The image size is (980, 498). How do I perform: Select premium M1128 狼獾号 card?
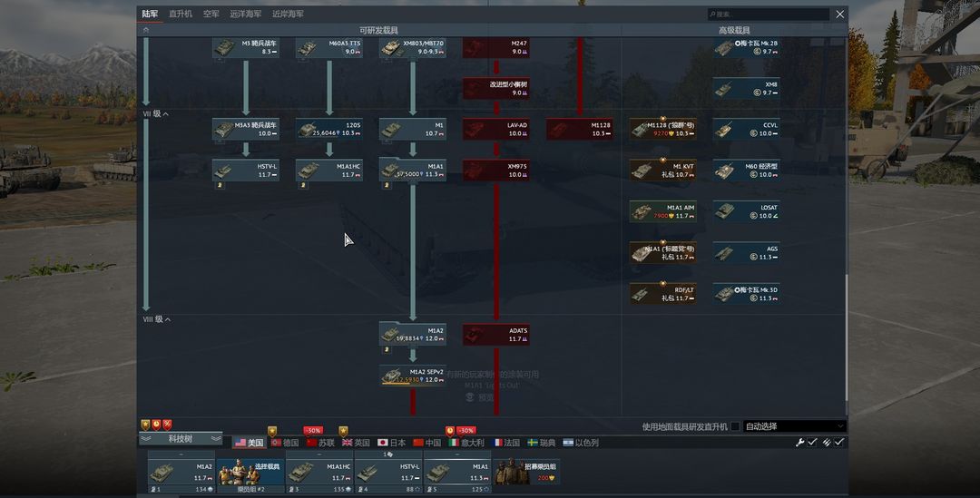pyautogui.click(x=663, y=130)
